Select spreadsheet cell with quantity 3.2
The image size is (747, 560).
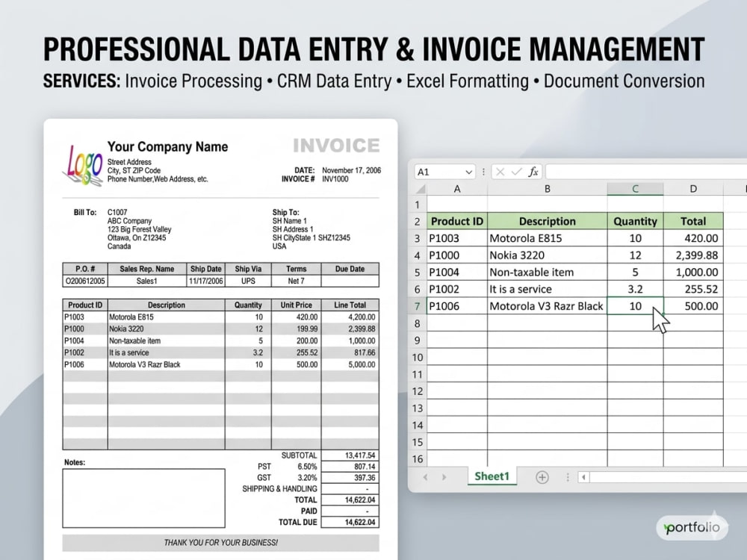pyautogui.click(x=635, y=289)
